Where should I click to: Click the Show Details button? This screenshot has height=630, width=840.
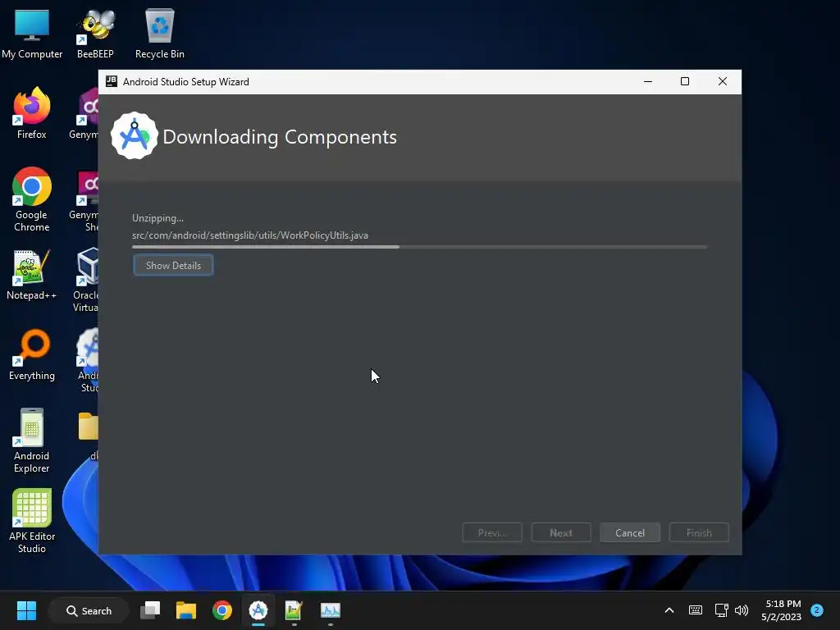pos(173,265)
